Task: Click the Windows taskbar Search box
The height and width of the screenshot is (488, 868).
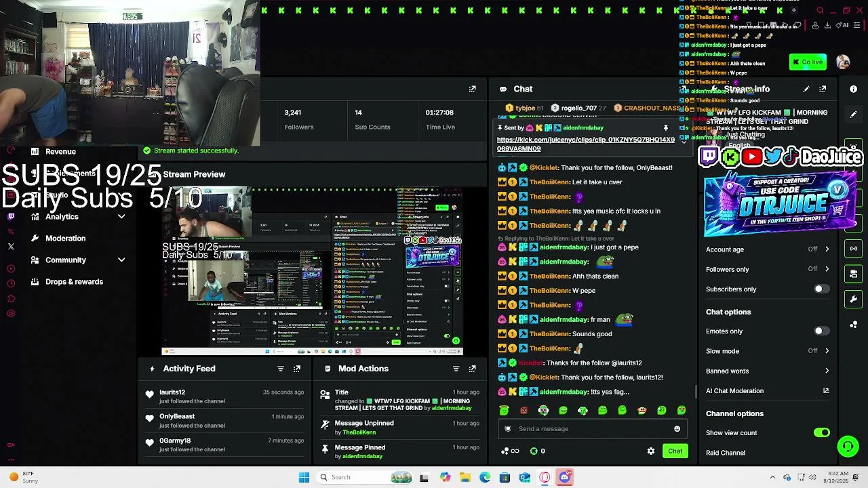Action: [363, 477]
